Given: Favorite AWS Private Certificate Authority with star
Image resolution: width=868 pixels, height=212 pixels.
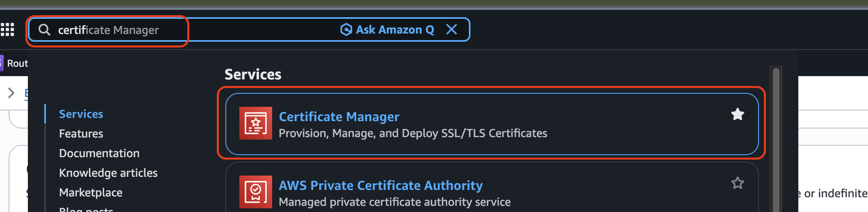Looking at the screenshot, I should click(x=738, y=183).
